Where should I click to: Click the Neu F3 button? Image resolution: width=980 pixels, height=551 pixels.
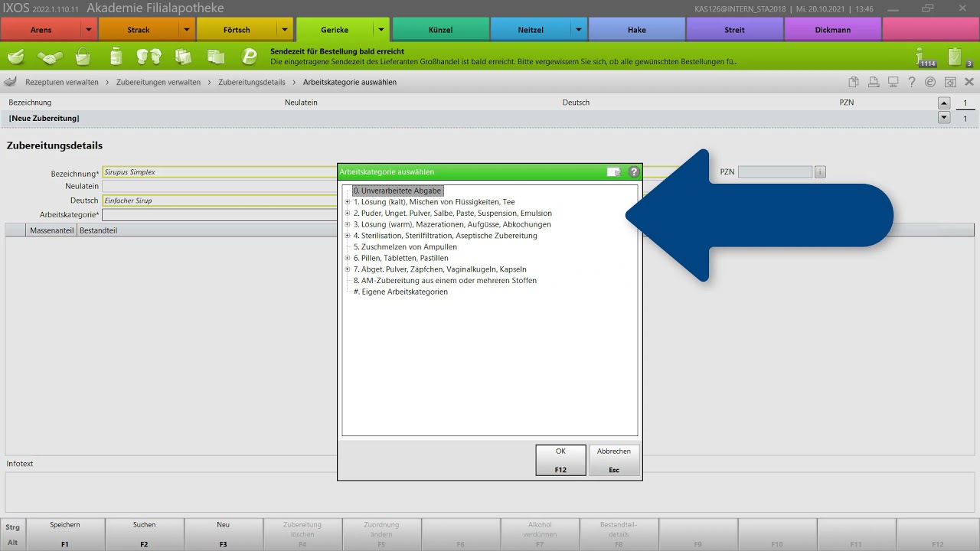point(223,534)
